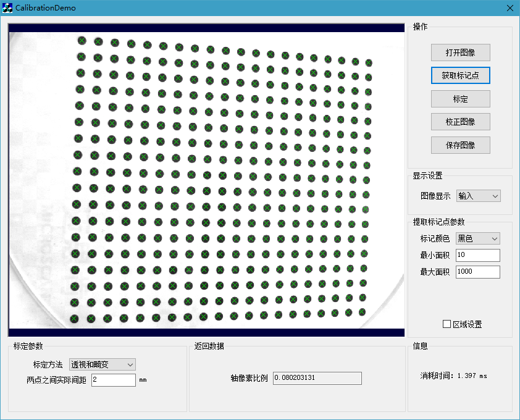
Task: Click the 保存图像 (Save Image) button
Action: (x=460, y=145)
